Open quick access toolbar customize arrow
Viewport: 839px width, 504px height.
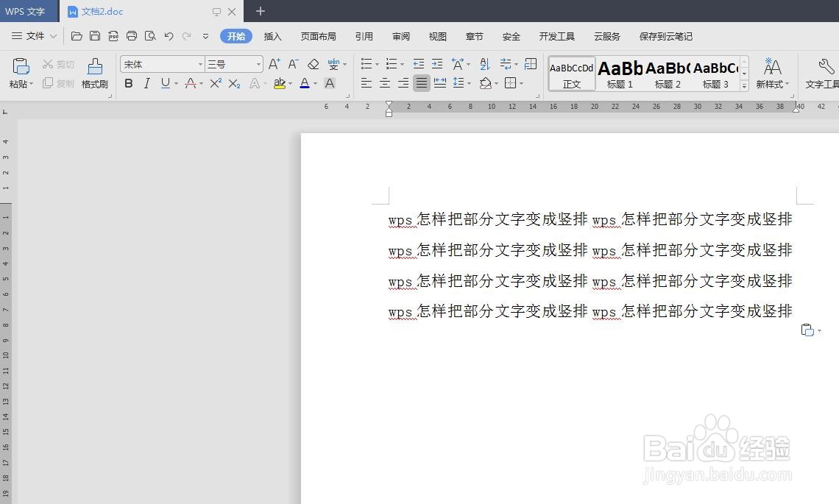coord(205,36)
